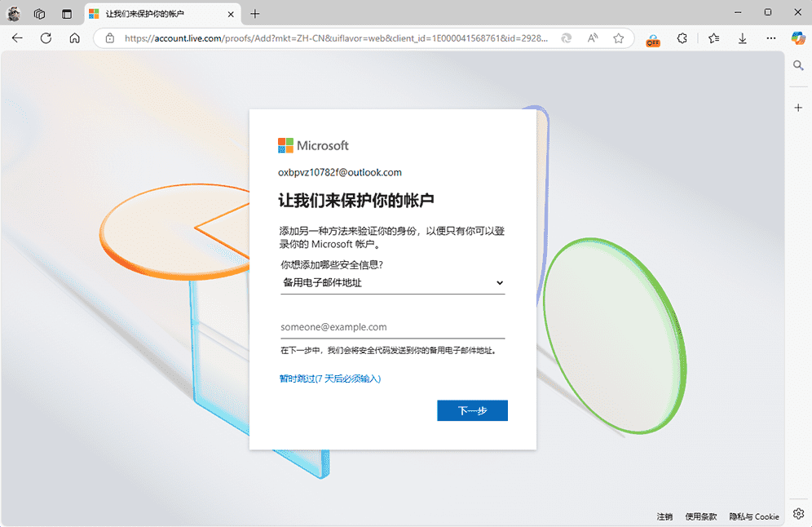Refresh the current page
Viewport: 812px width, 527px height.
46,38
